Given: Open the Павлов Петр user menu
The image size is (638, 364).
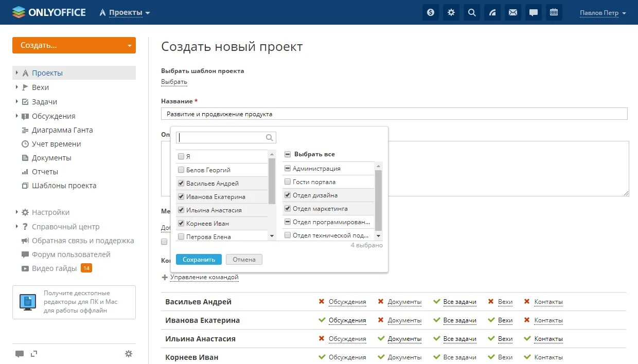Looking at the screenshot, I should click(x=602, y=13).
